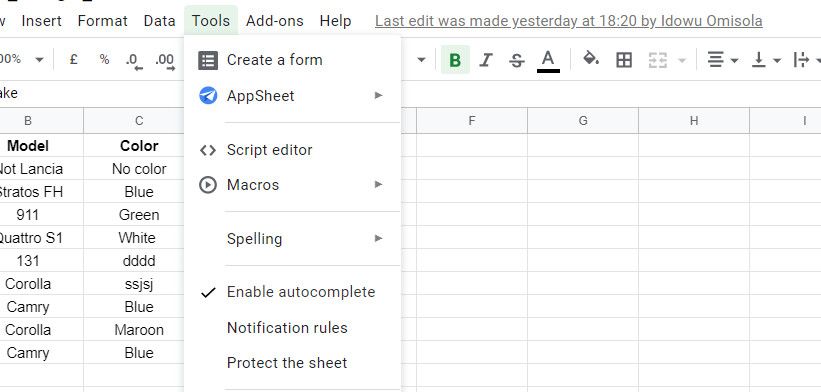Open AppSheet submenu
Screen dimensions: 821x392
pos(293,96)
